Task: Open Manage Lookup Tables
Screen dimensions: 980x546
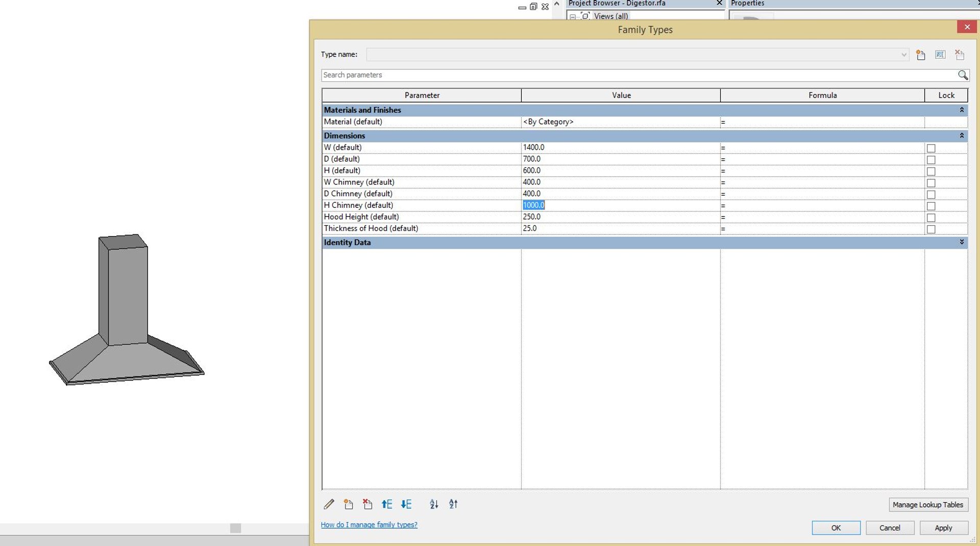Action: (x=928, y=505)
